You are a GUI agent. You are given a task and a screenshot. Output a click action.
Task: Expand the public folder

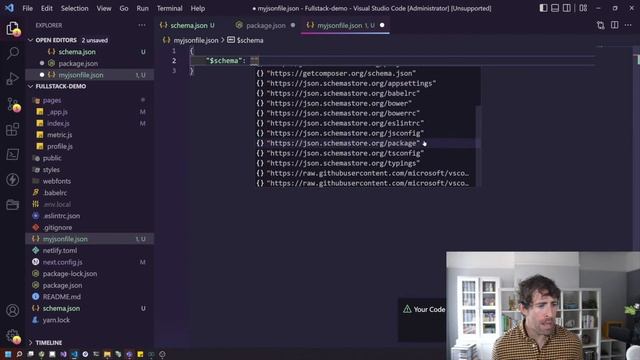pyautogui.click(x=89, y=158)
